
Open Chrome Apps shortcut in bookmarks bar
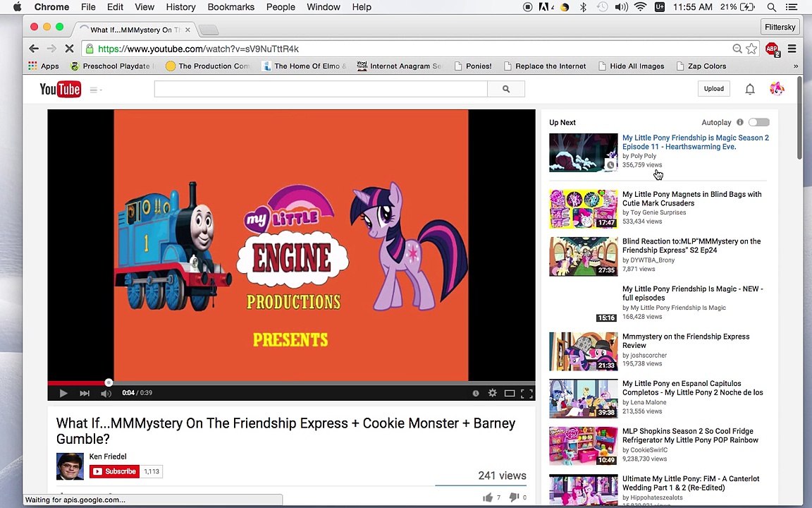tap(44, 66)
